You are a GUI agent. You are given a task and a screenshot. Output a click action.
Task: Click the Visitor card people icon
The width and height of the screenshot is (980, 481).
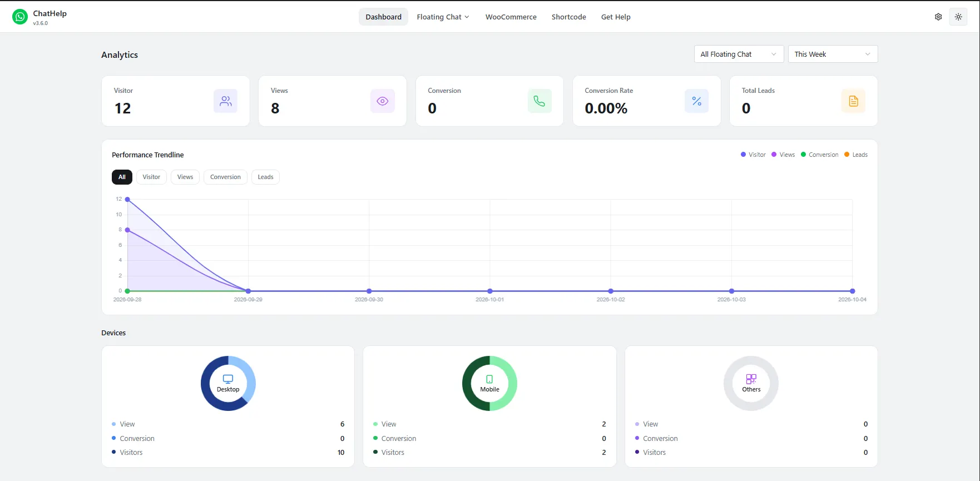[x=225, y=101]
